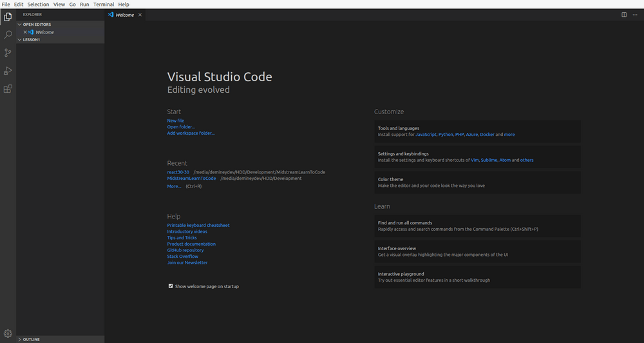The image size is (644, 343).
Task: Click Add workspace folder... link
Action: (191, 133)
